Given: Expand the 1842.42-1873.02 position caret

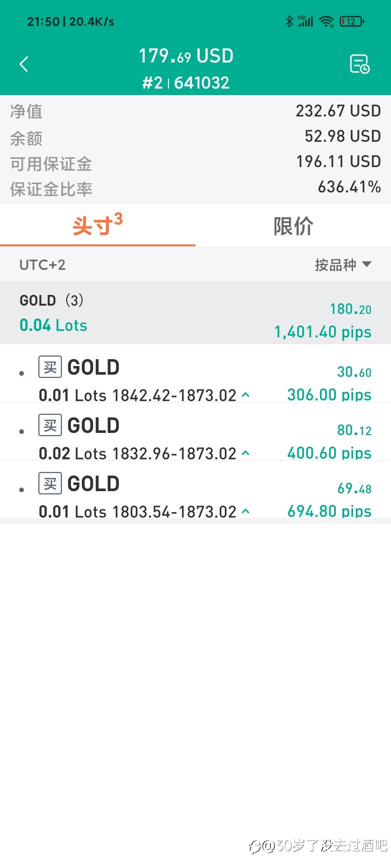Looking at the screenshot, I should [x=245, y=395].
